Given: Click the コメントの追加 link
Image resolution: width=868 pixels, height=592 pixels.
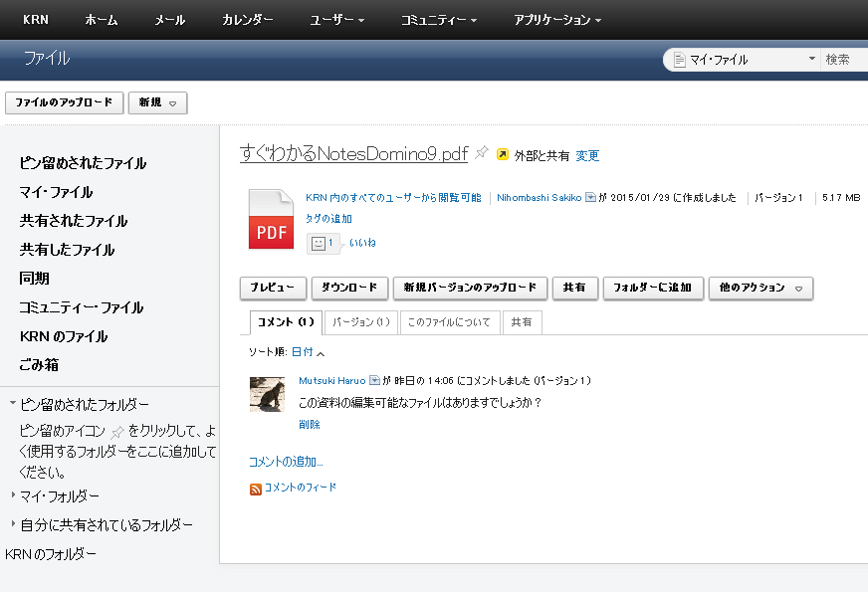Looking at the screenshot, I should point(286,462).
